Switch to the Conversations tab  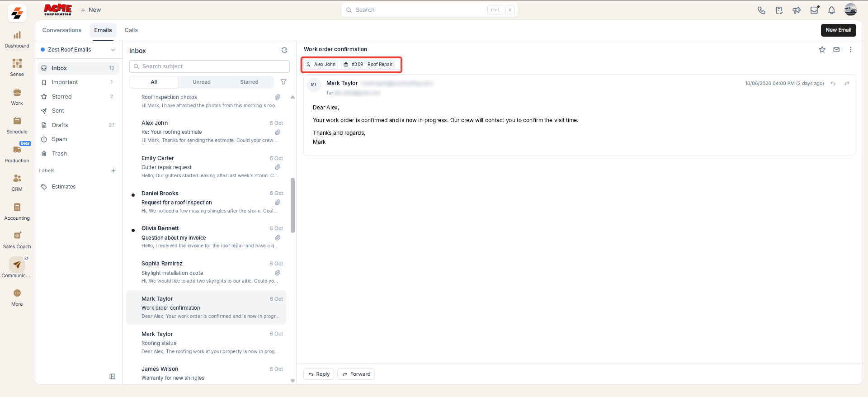[62, 30]
